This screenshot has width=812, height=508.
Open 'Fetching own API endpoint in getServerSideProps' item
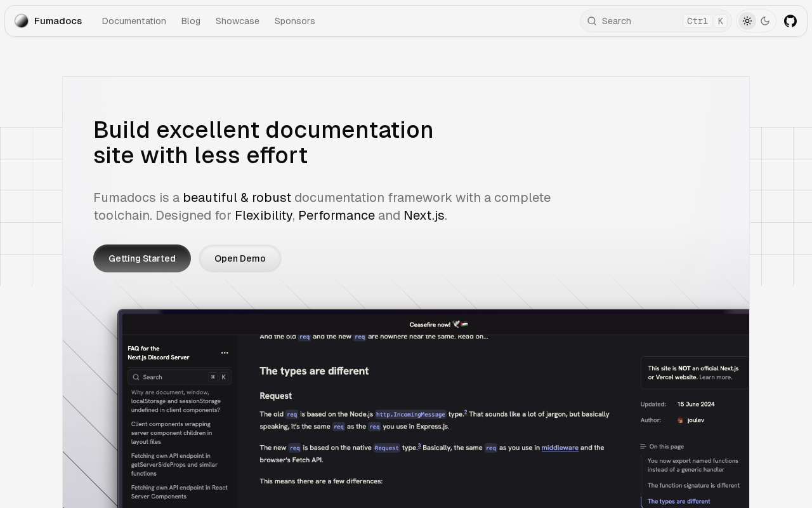[174, 465]
